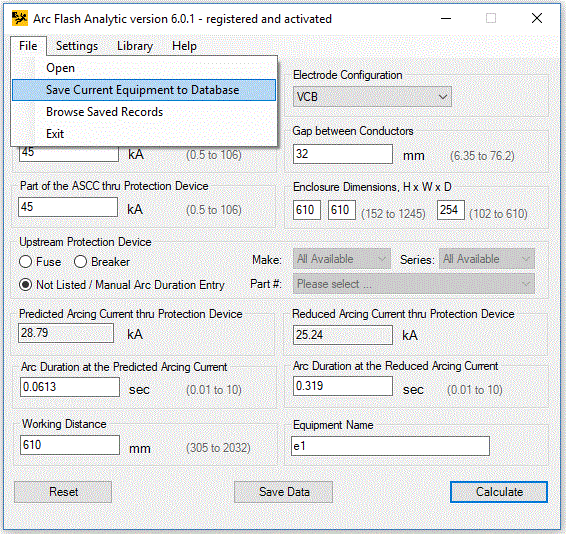
Task: Click the Arc Flash Analytic app icon
Action: tap(19, 18)
